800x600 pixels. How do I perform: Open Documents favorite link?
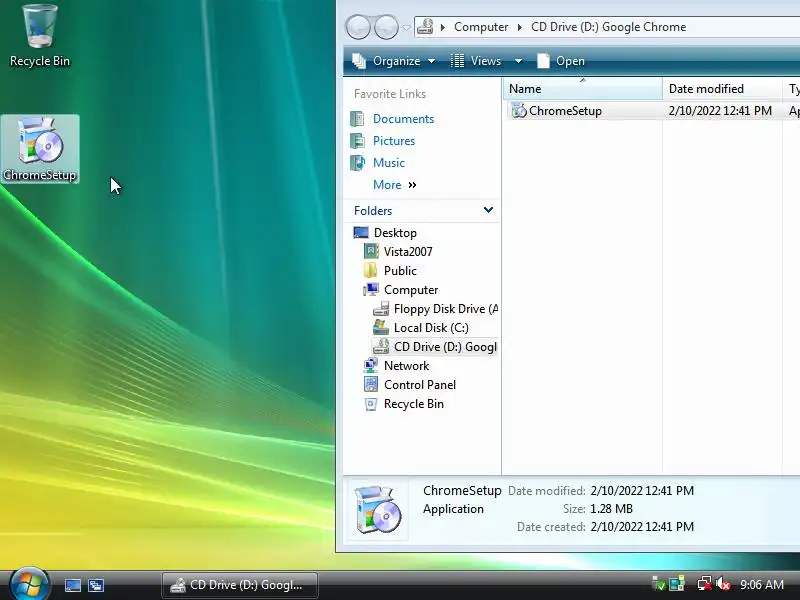(x=403, y=118)
